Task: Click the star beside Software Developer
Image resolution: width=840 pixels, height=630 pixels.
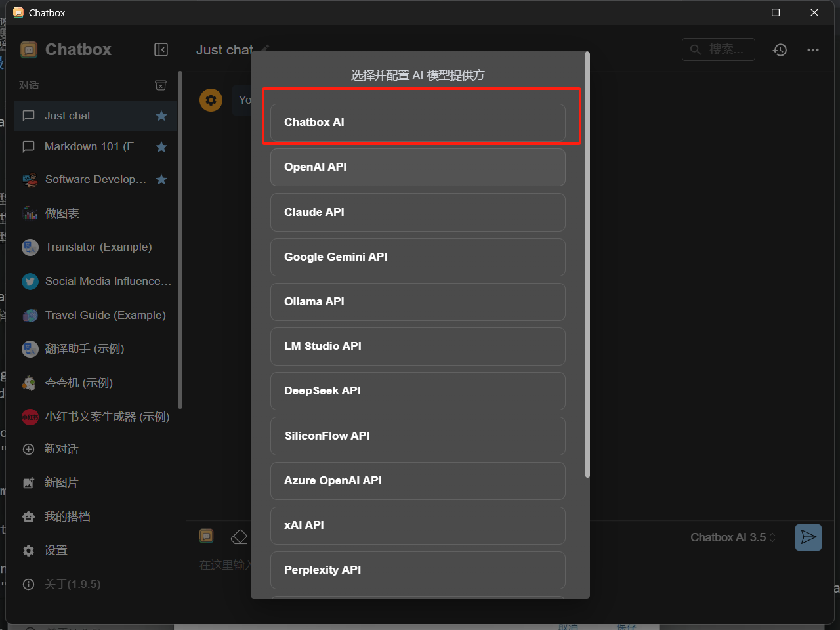Action: pos(161,179)
